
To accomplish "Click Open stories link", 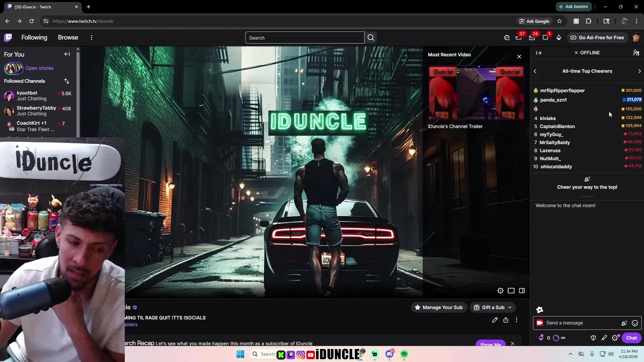I will pos(39,68).
